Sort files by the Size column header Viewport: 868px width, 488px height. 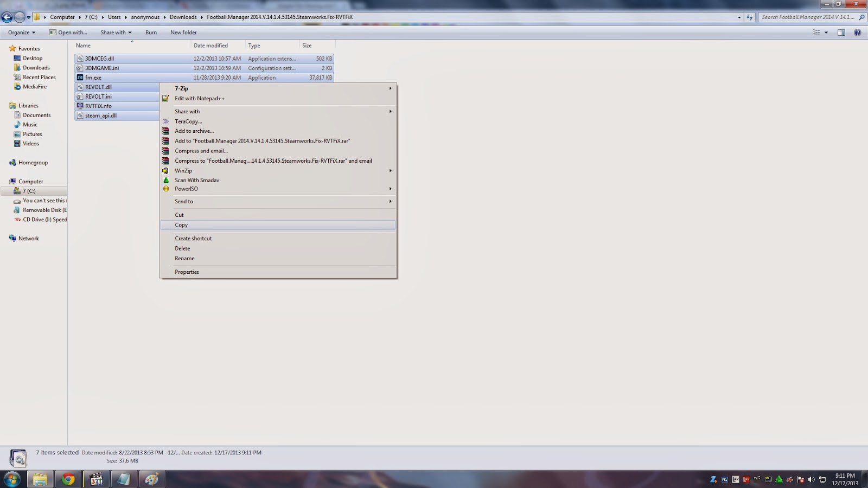[x=317, y=46]
